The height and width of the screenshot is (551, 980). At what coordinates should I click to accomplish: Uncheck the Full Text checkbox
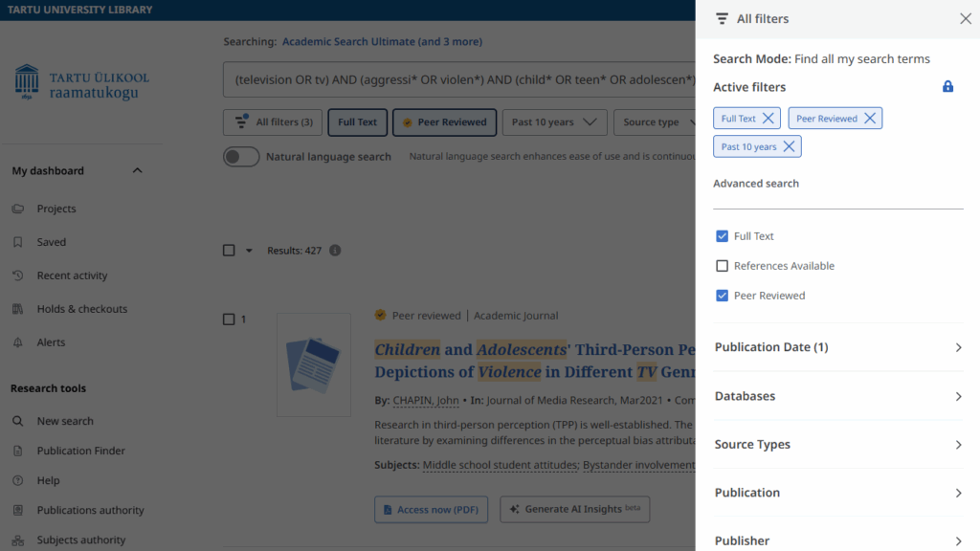click(723, 236)
